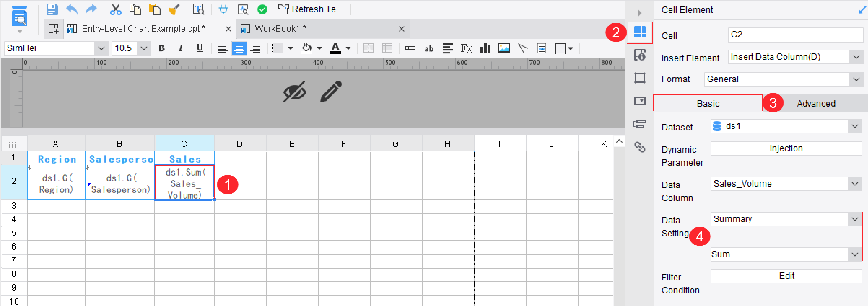Open the plugin manager plug icon
The height and width of the screenshot is (306, 868).
tap(223, 9)
